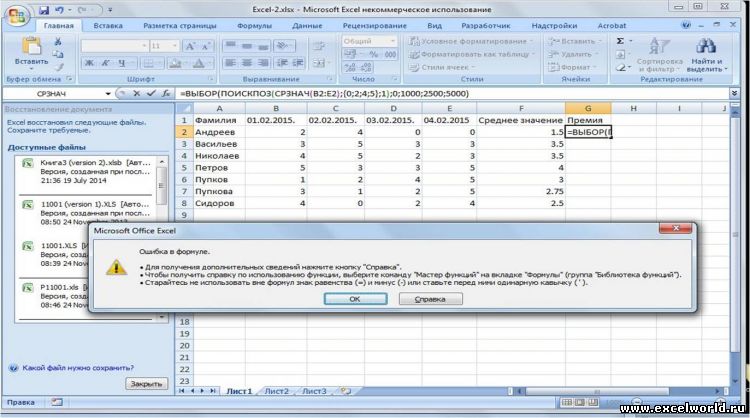Viewport: 750px width, 418px height.
Task: Switch to the Лист3 sheet tab
Action: click(x=314, y=391)
